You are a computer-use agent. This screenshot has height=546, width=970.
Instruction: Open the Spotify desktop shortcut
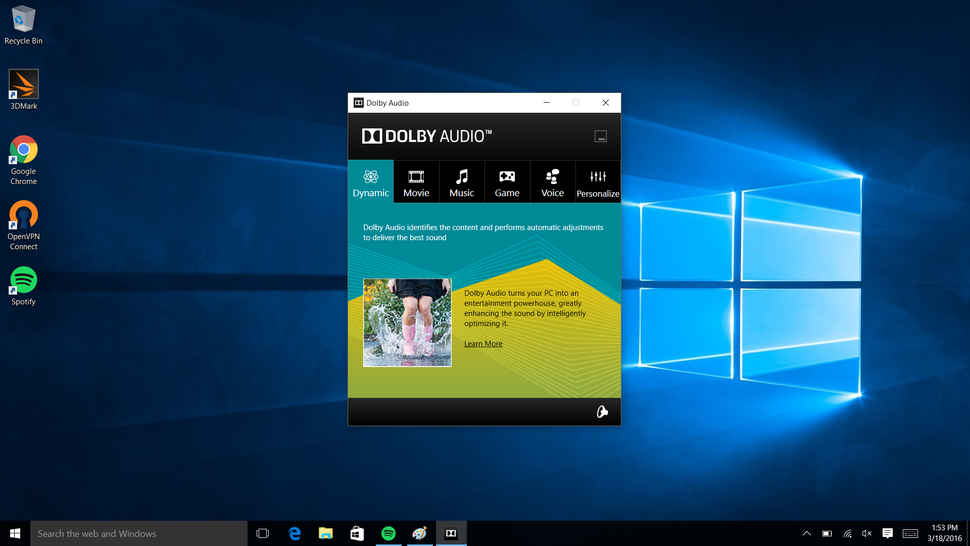click(24, 286)
